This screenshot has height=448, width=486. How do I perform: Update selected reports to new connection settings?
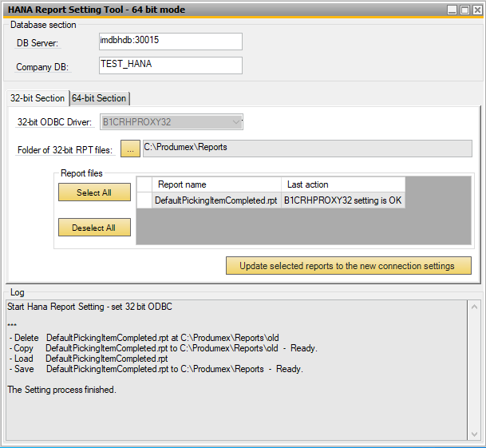tap(348, 266)
